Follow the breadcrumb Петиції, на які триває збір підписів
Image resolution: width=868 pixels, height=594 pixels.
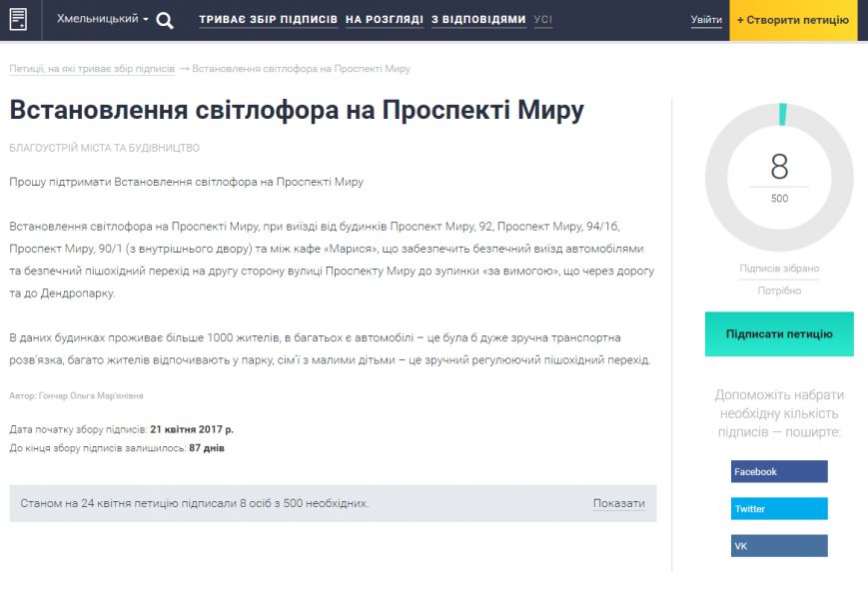coord(92,69)
